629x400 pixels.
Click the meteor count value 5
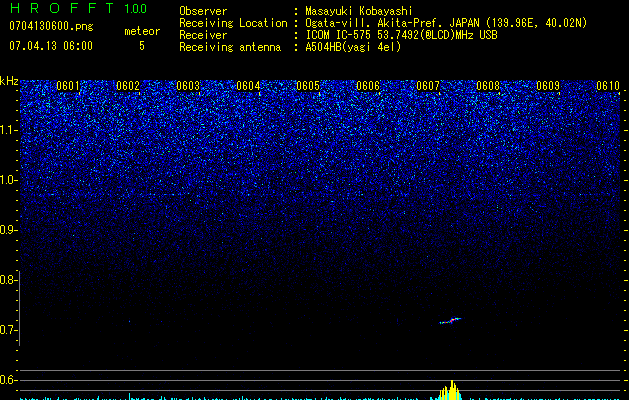click(x=142, y=46)
